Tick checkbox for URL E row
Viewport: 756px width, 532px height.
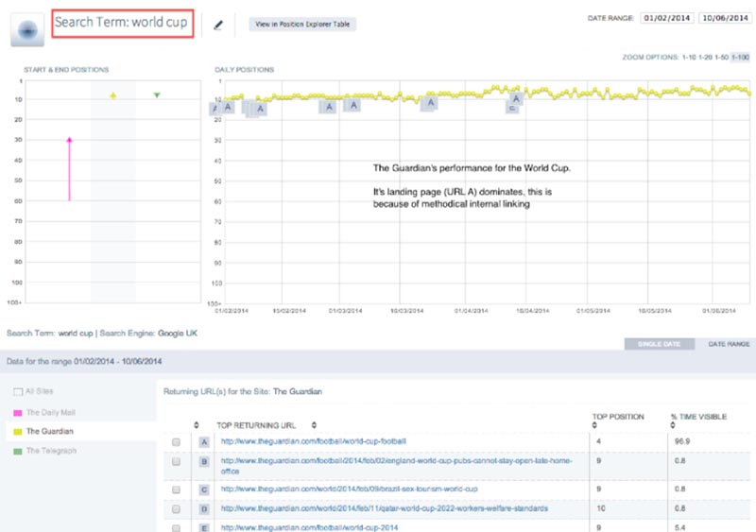point(176,528)
